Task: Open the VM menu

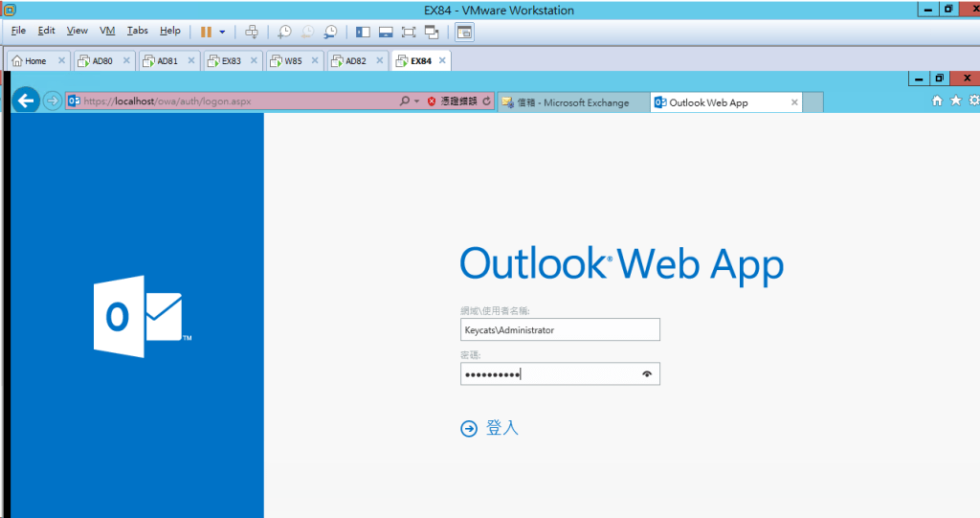Action: (x=107, y=31)
